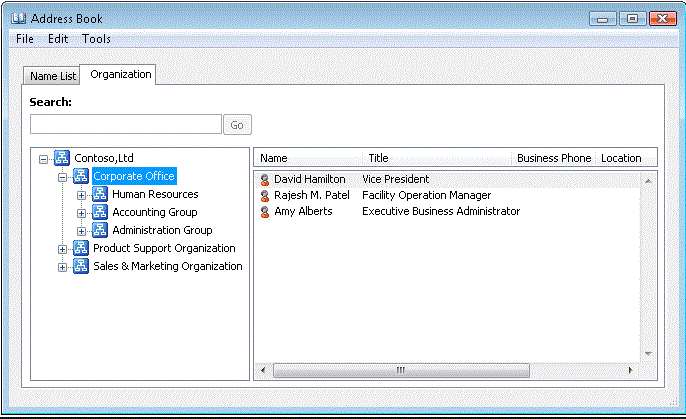This screenshot has height=419, width=686.
Task: Select the Human Resources tree label
Action: 155,194
